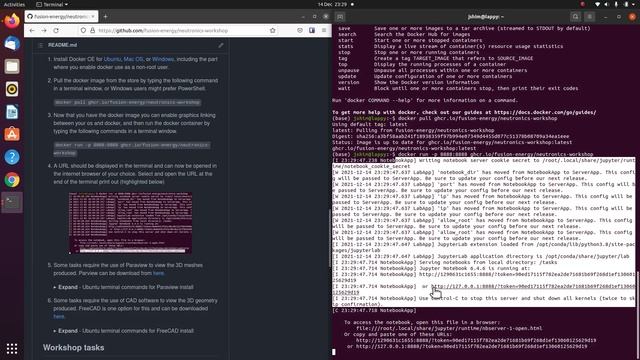The height and width of the screenshot is (360, 640).
Task: Click the 127.0.0.1:8888 token URL in terminal
Action: pos(533,287)
